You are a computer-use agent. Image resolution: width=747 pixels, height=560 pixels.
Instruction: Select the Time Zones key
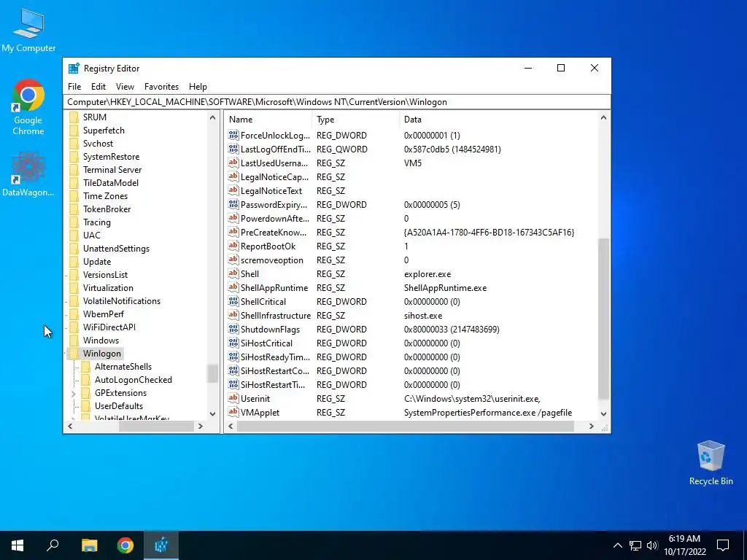coord(105,195)
